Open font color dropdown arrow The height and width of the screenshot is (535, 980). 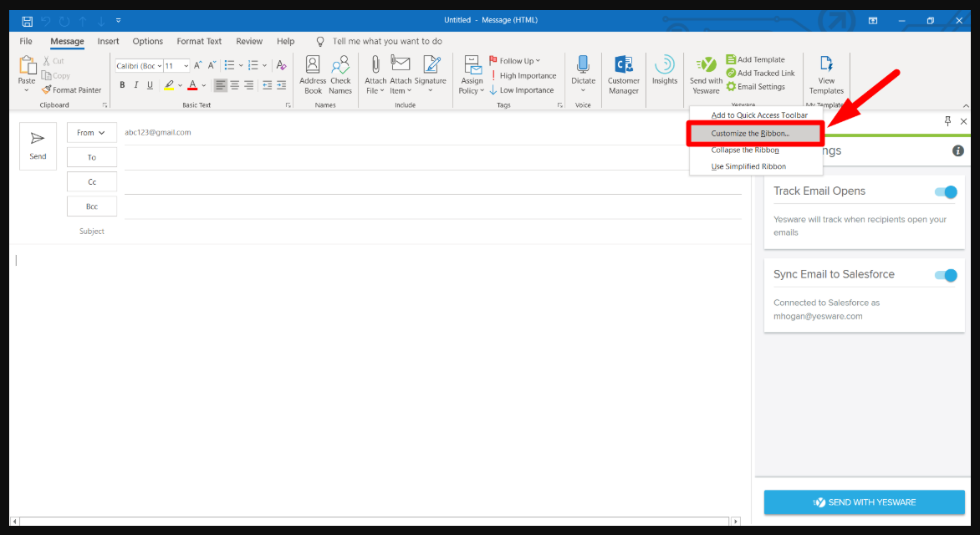[204, 85]
